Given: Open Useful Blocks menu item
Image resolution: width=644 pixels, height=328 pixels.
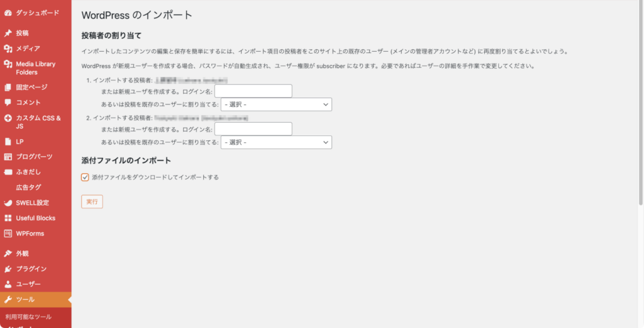Looking at the screenshot, I should 36,218.
